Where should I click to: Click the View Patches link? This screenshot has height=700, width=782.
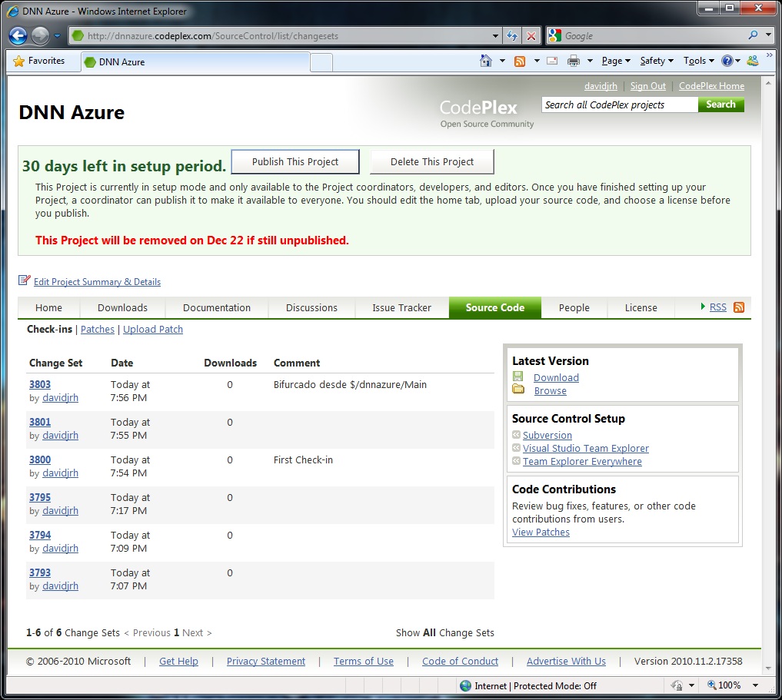tap(541, 532)
